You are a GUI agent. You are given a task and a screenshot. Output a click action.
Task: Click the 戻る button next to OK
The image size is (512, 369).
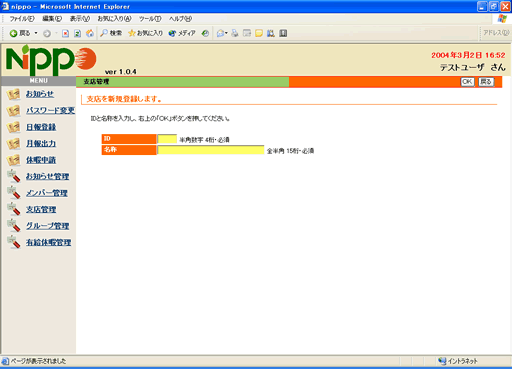486,82
